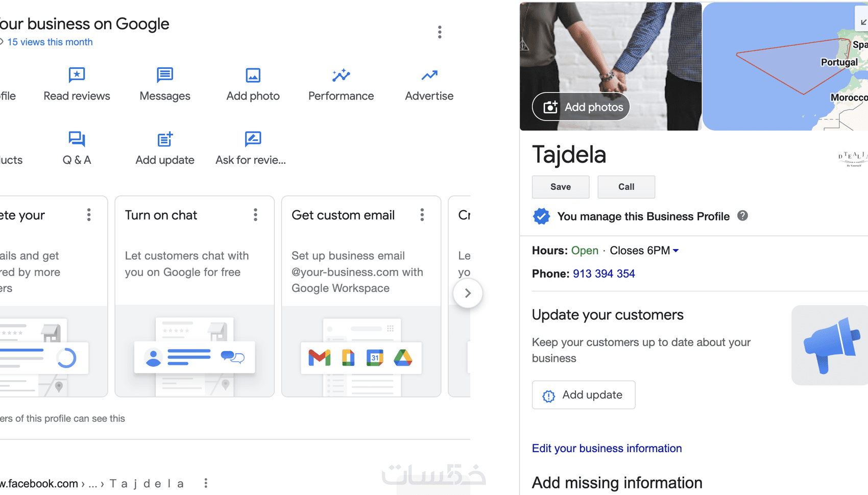Image resolution: width=868 pixels, height=495 pixels.
Task: Click the help icon beside Business Profile
Action: tap(742, 216)
